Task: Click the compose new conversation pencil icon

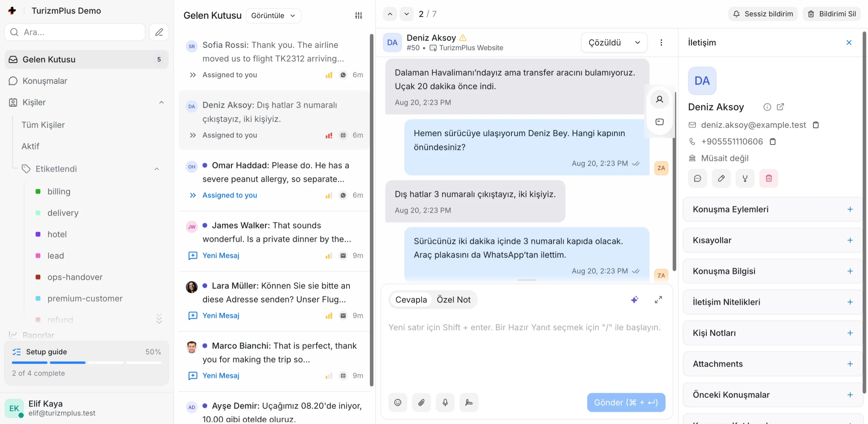Action: [159, 32]
